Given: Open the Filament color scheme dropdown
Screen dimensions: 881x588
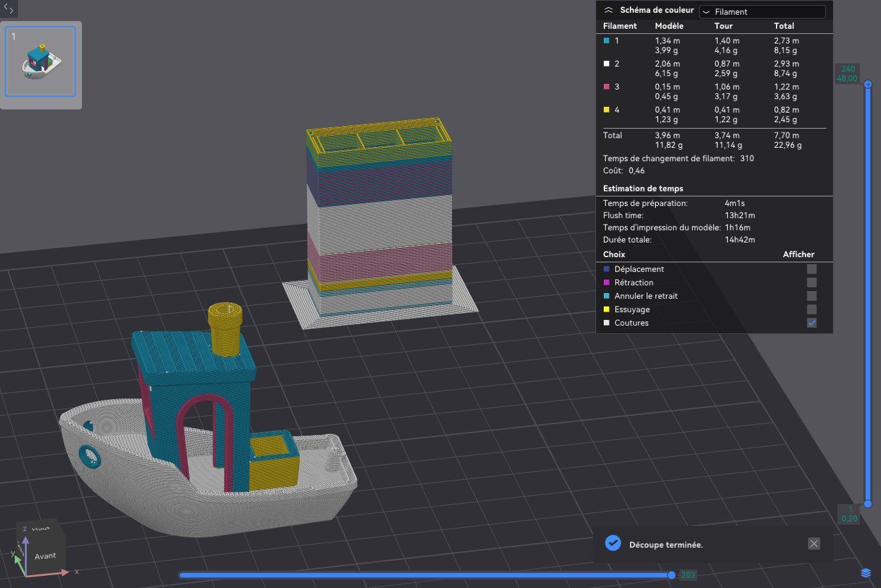Looking at the screenshot, I should [x=762, y=12].
